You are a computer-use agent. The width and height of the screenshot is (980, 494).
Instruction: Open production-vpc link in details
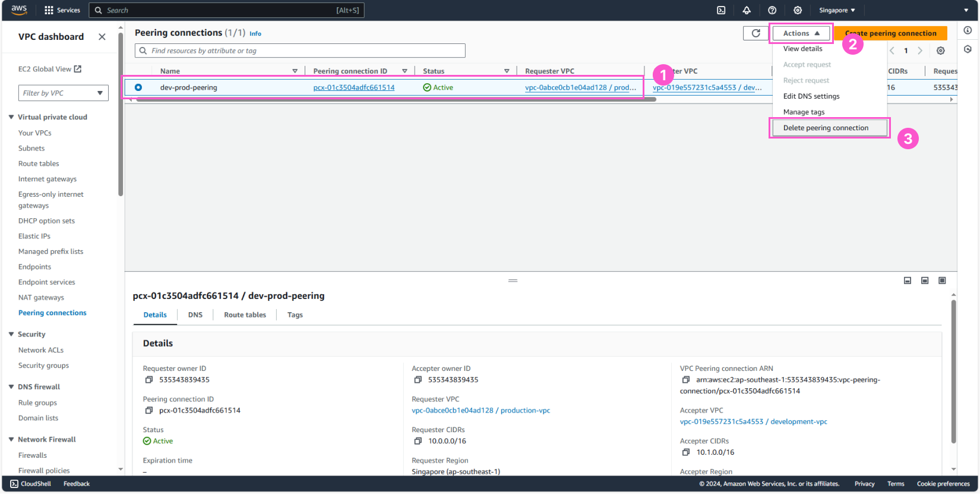pos(481,411)
